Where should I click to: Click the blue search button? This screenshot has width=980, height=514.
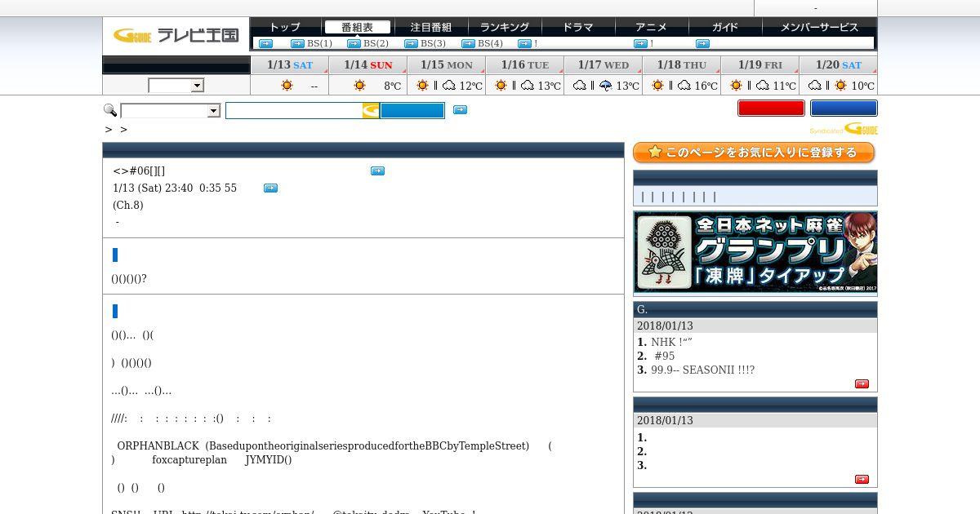coord(412,110)
